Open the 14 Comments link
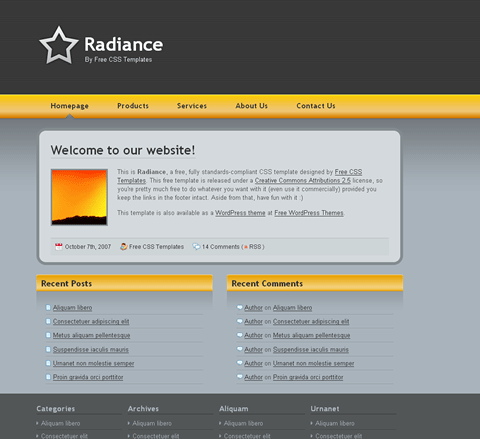Screen dimensions: 480x439 click(220, 247)
